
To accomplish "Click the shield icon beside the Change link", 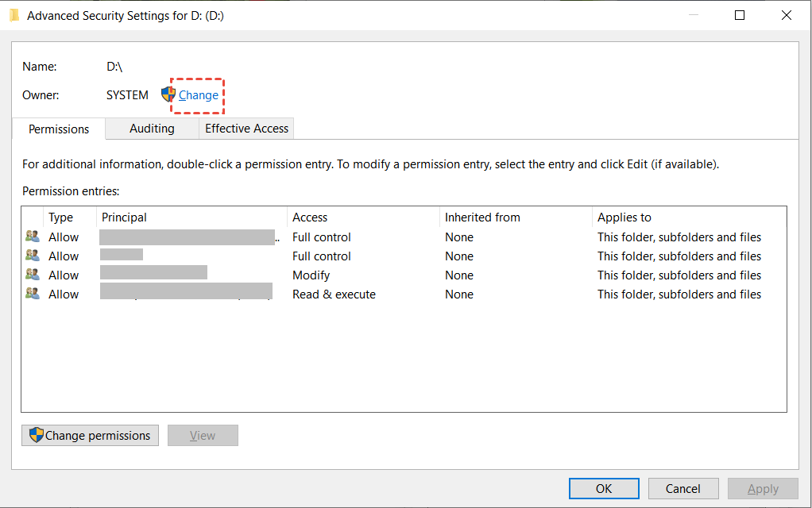I will [x=168, y=94].
